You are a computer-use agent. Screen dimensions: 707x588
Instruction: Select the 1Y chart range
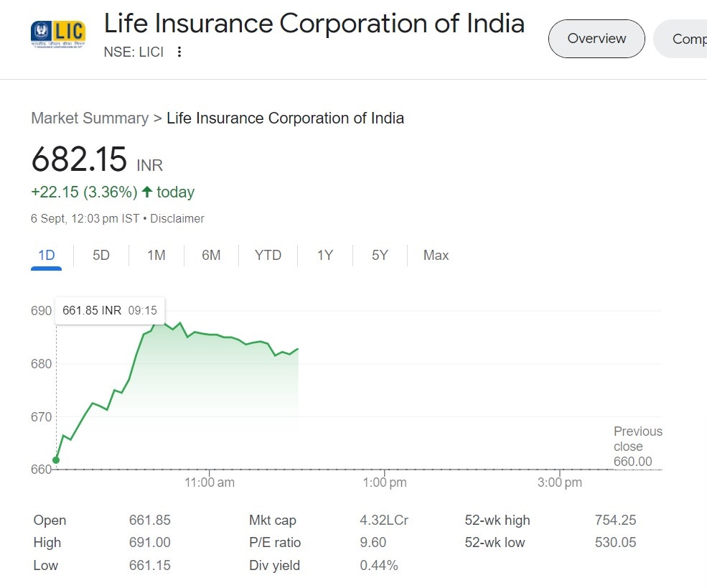tap(325, 256)
